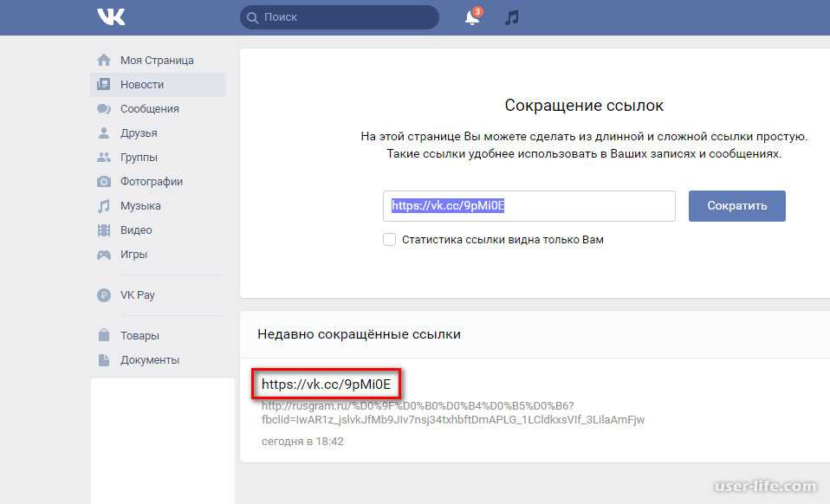Viewport: 830px width, 504px height.
Task: Open the notifications bell
Action: 473,17
